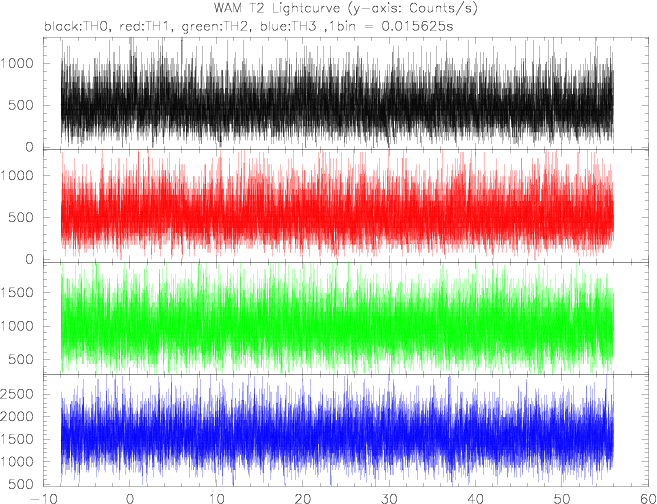Click the "500" y-axis label of the green panel
The image size is (657, 504).
(23, 359)
